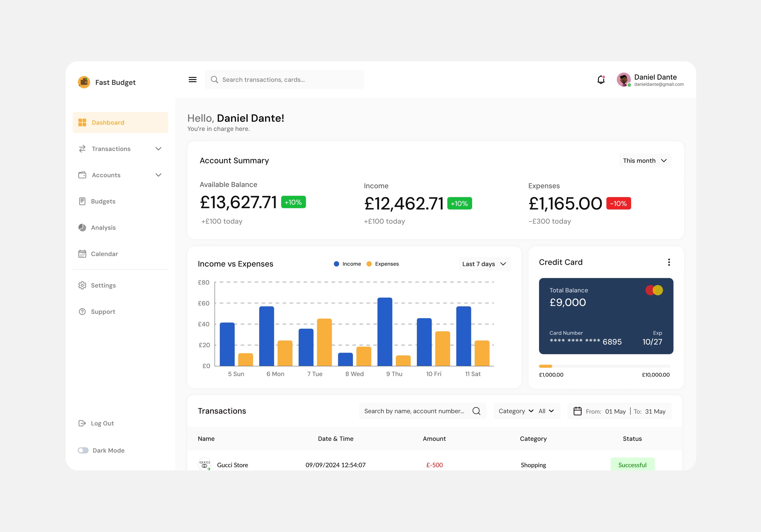Click the Gucci Store logo icon
The width and height of the screenshot is (761, 532).
pyautogui.click(x=204, y=464)
